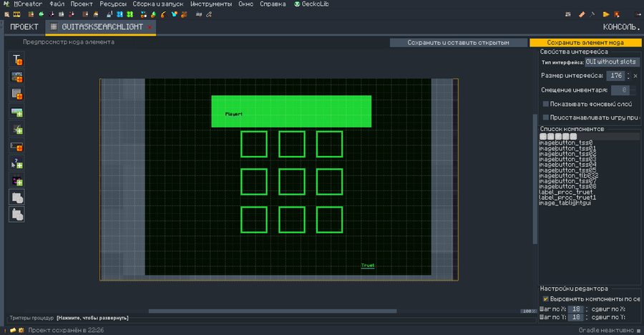This screenshot has height=335, width=644.
Task: Click the yellow film-strip toolbar icon
Action: coord(16,14)
